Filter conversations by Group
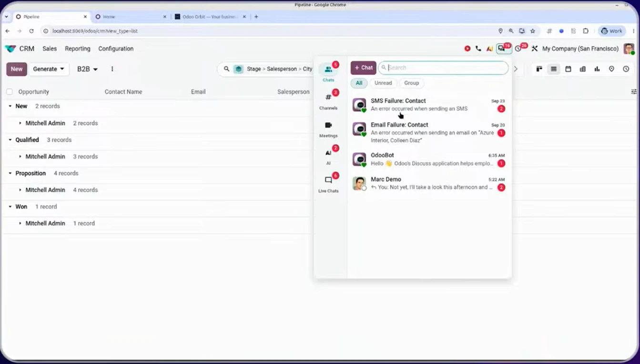Viewport: 640px width, 364px height. point(412,83)
